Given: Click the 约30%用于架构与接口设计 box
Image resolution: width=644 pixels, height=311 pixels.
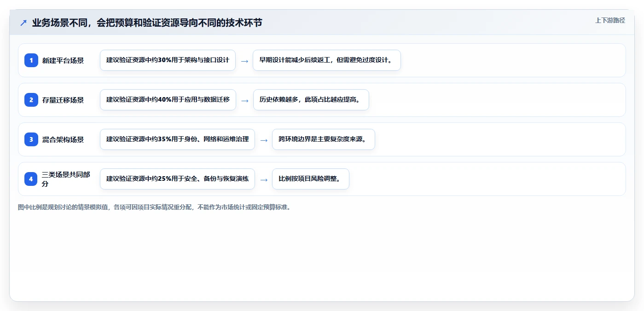Looking at the screenshot, I should tap(168, 60).
